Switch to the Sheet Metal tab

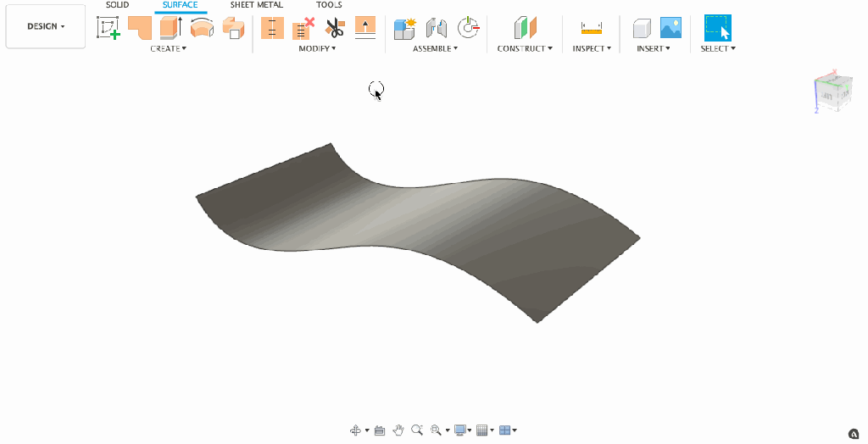pos(256,5)
